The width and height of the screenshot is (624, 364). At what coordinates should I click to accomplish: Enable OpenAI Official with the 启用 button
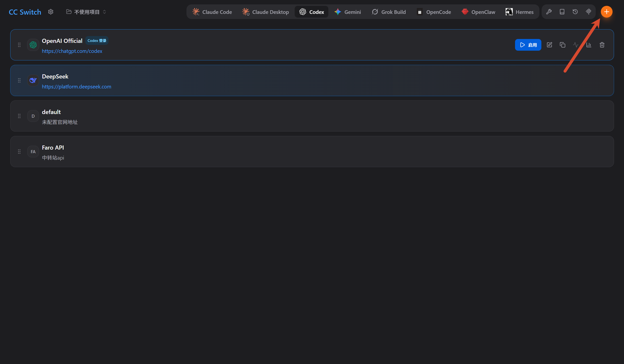pos(528,45)
